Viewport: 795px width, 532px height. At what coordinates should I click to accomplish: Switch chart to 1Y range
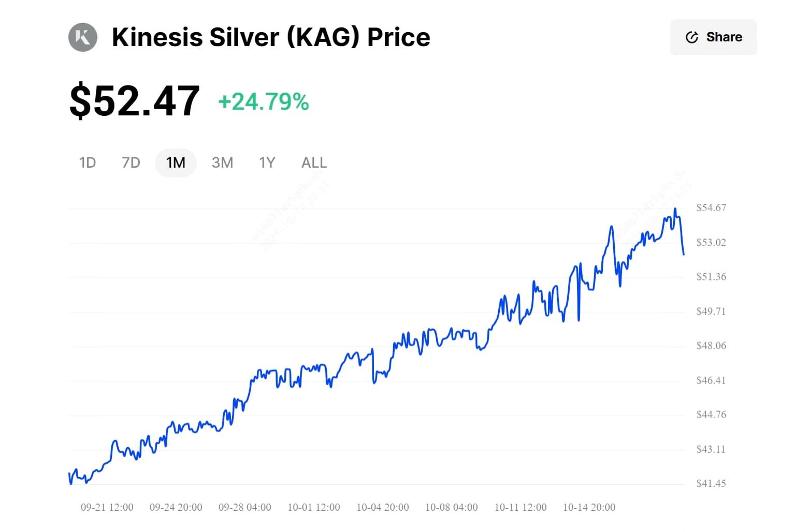pyautogui.click(x=267, y=163)
